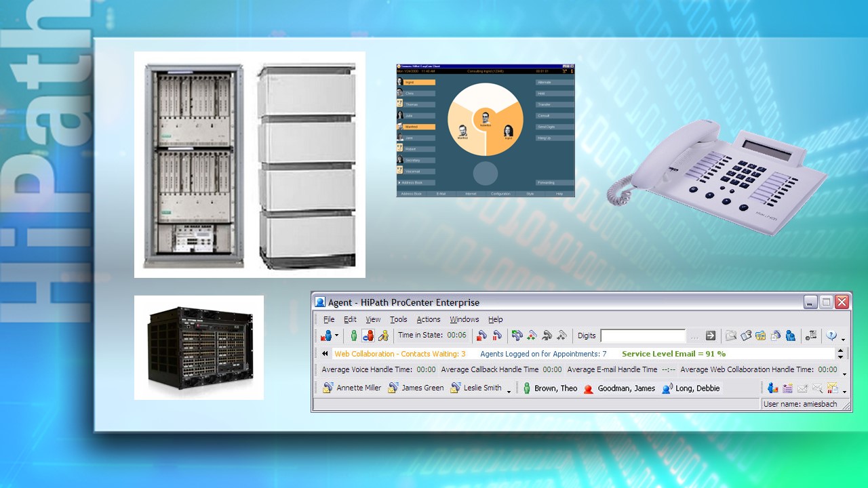The image size is (868, 488).
Task: Select Leslie Smith speed dial entry
Action: pos(476,388)
